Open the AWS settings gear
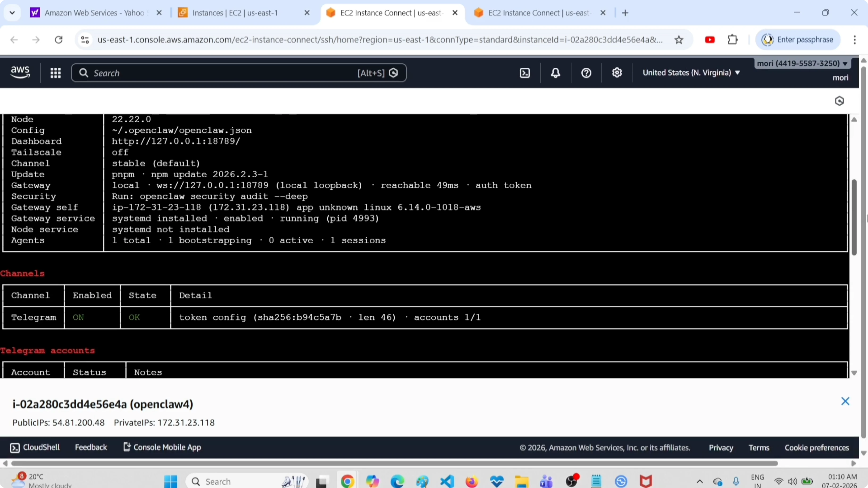The height and width of the screenshot is (488, 868). coord(617,73)
